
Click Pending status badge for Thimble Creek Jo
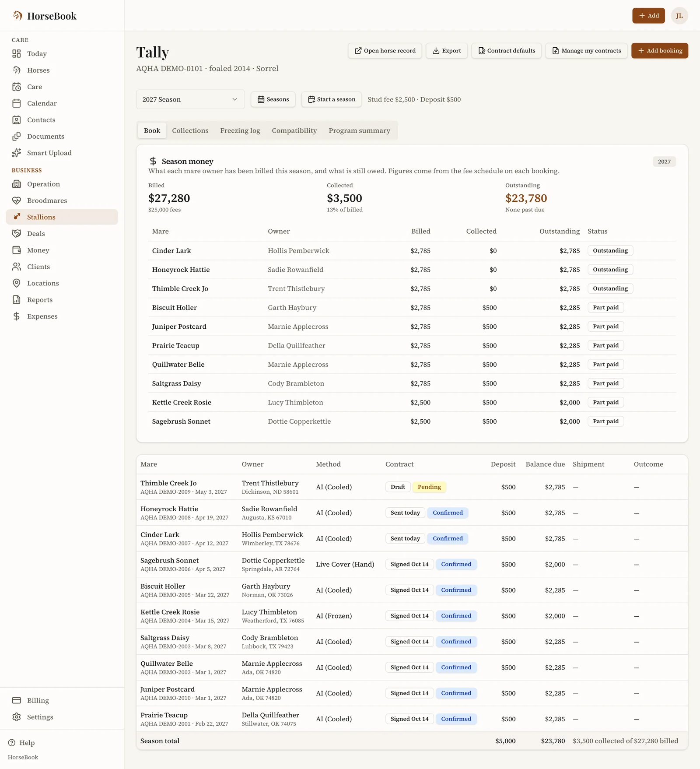429,487
